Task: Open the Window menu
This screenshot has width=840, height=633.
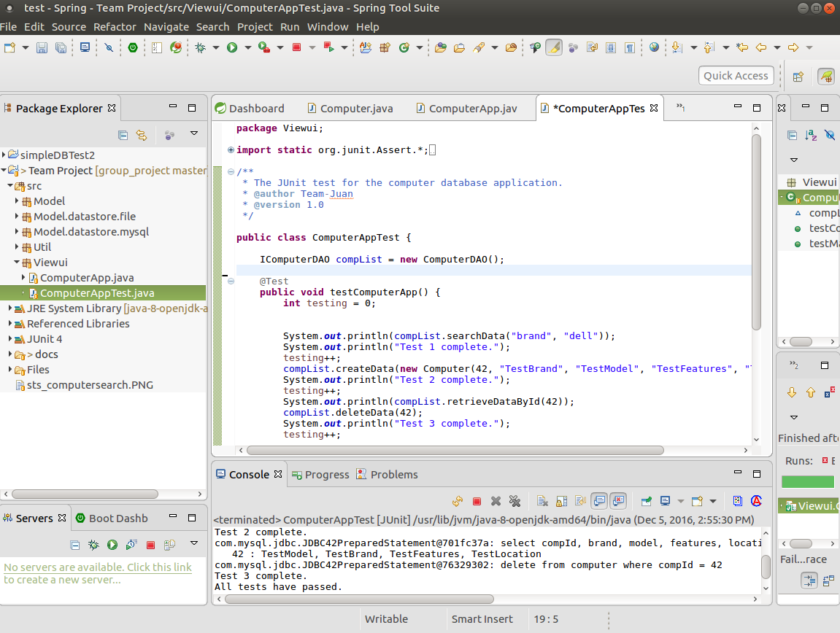Action: tap(328, 27)
